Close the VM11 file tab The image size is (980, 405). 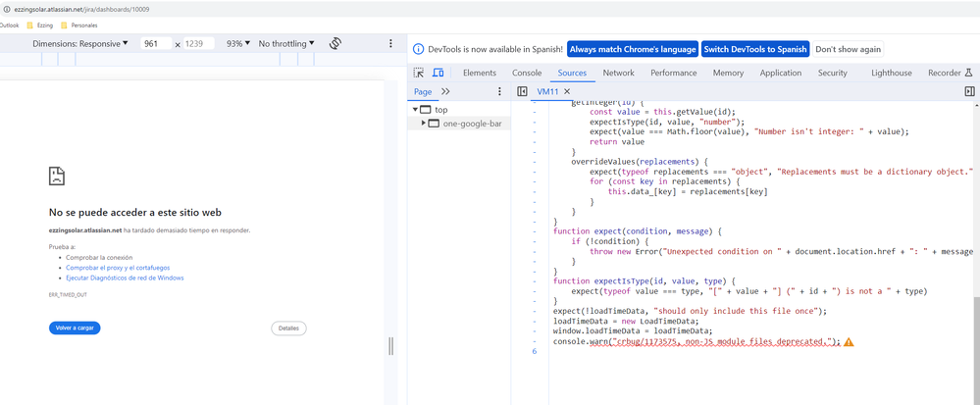pos(567,91)
